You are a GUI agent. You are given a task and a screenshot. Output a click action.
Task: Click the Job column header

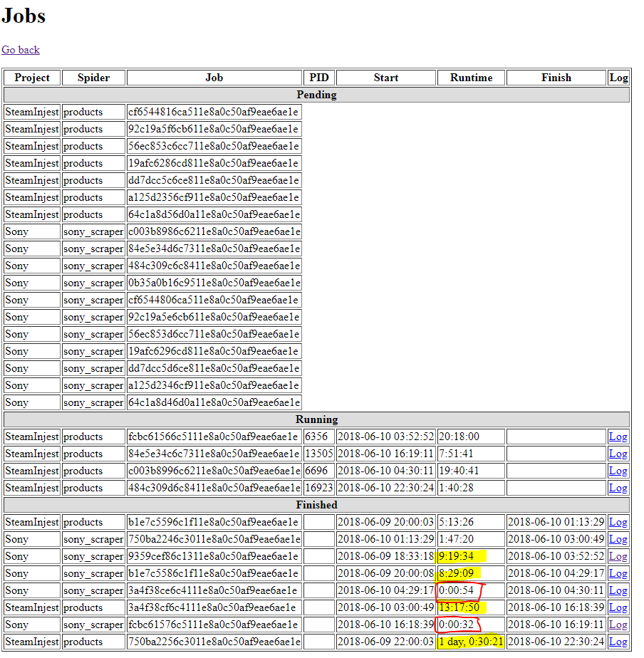tap(214, 78)
